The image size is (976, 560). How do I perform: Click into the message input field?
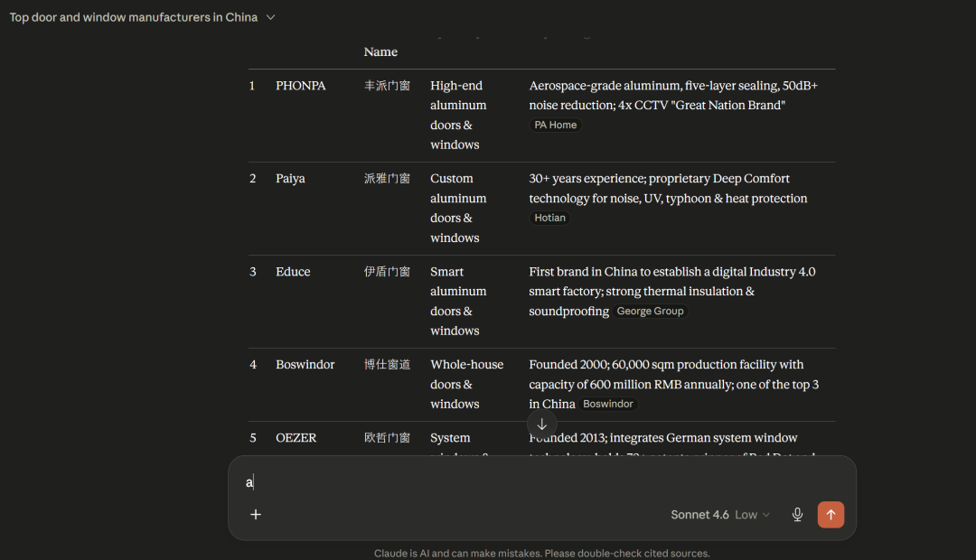[x=541, y=481]
